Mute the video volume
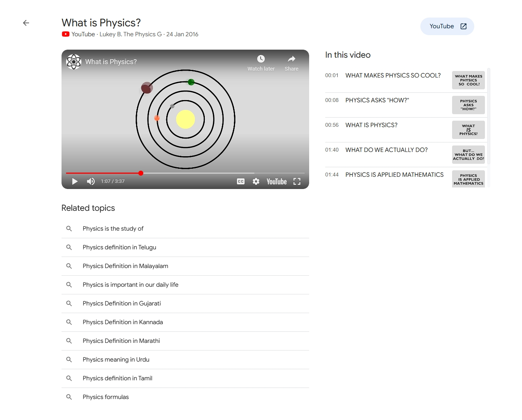Screen dimensions: 522x420 (x=91, y=181)
